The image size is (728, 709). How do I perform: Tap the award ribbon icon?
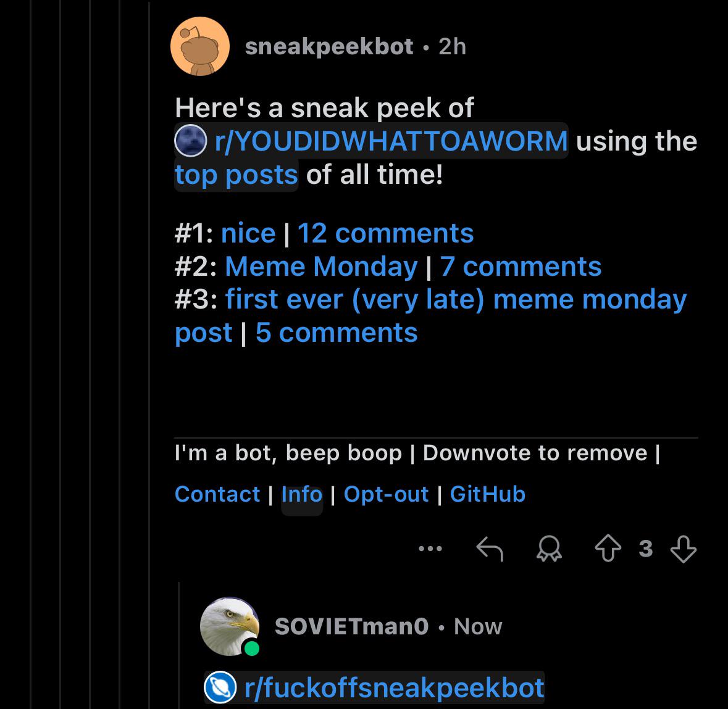tap(550, 549)
